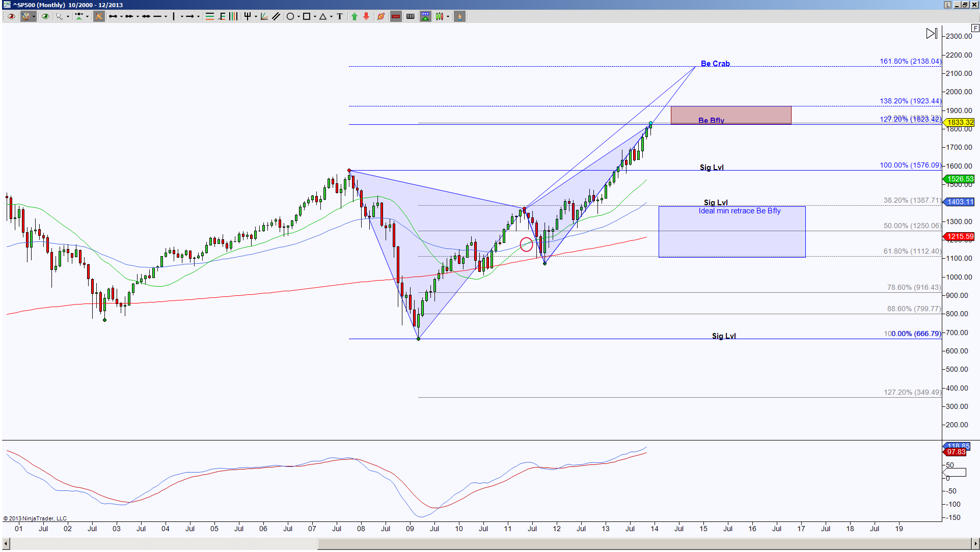This screenshot has width=980, height=552.
Task: Select the red circle drawing on chart
Action: pos(526,244)
